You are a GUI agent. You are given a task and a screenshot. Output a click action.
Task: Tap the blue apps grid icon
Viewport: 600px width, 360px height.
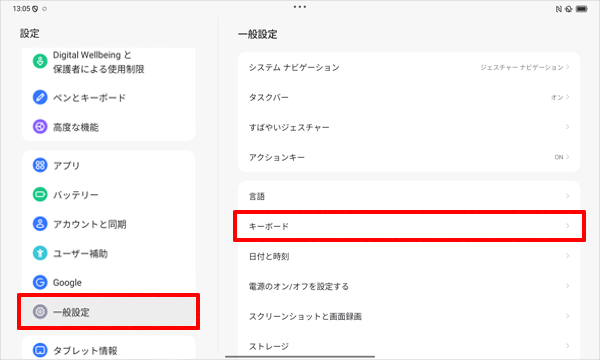40,165
